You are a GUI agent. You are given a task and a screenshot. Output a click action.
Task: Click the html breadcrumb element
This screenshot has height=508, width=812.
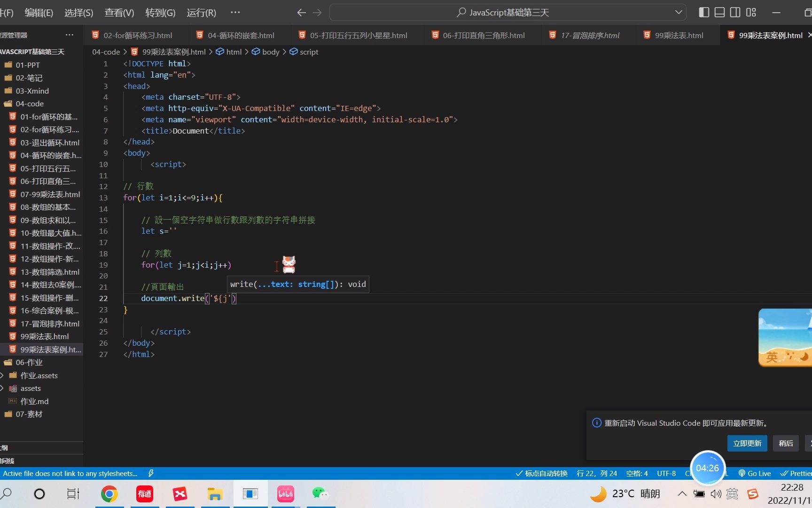[229, 52]
